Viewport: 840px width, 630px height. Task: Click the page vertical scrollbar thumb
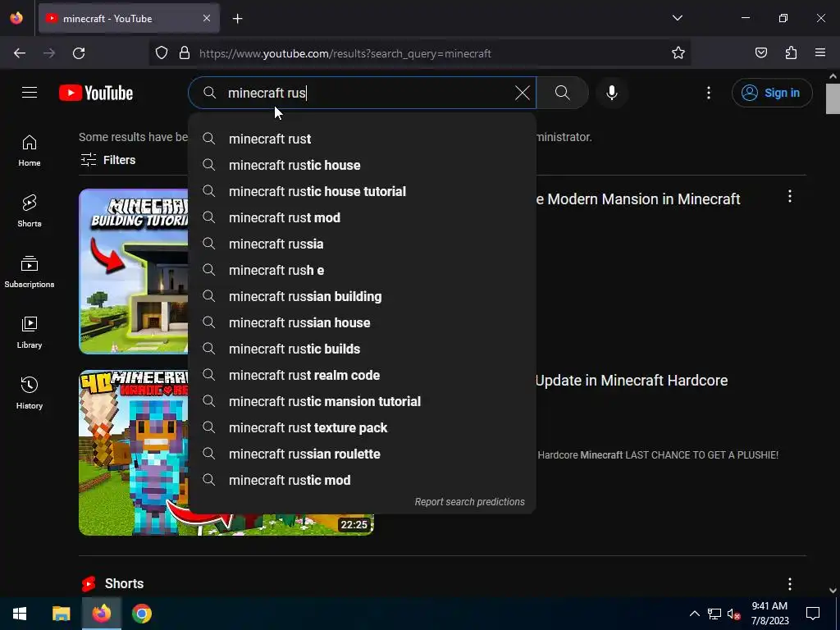pyautogui.click(x=833, y=99)
